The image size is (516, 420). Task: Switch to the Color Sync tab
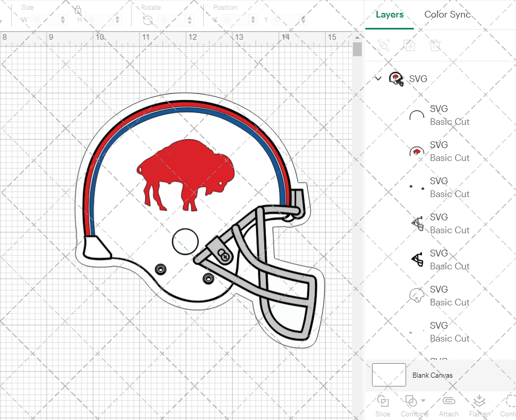tap(447, 14)
